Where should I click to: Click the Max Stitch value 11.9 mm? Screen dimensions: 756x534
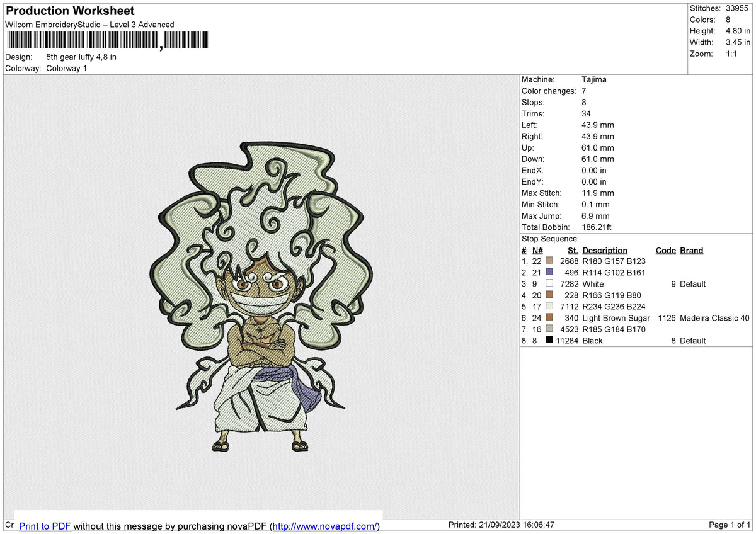coord(598,193)
